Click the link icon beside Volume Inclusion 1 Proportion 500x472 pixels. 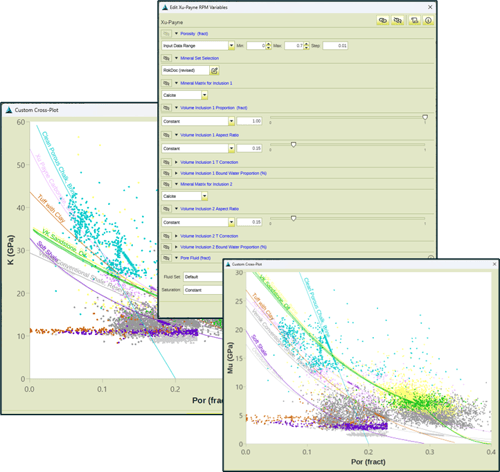[x=166, y=108]
